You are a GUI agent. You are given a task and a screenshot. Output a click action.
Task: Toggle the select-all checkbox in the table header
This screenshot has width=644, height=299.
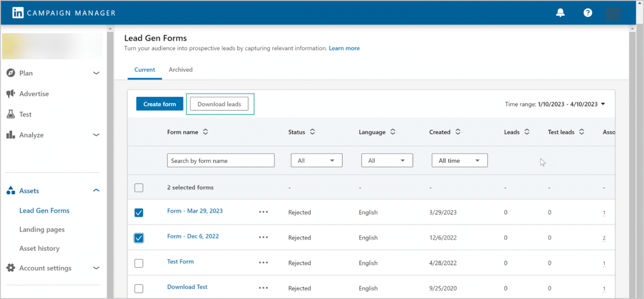point(139,187)
